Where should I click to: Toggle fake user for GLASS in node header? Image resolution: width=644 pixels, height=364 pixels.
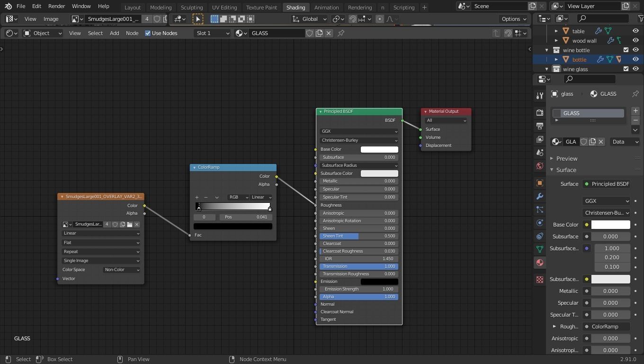[x=310, y=33]
